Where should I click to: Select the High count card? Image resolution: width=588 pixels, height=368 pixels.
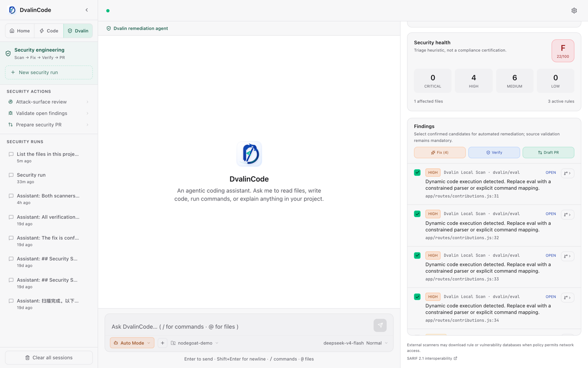[474, 81]
